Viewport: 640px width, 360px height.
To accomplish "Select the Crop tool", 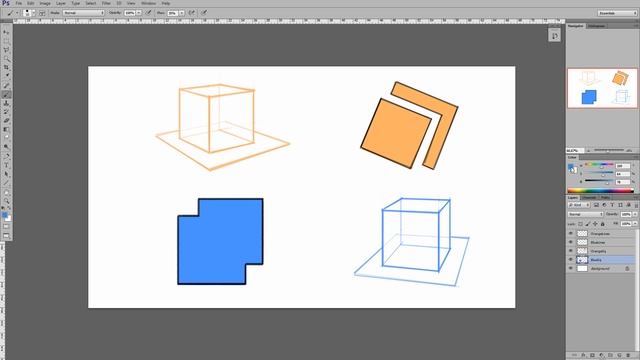I will pyautogui.click(x=6, y=67).
